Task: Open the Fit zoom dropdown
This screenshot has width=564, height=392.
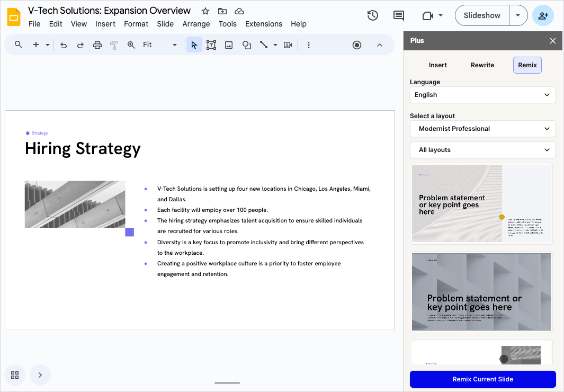Action: pos(160,44)
